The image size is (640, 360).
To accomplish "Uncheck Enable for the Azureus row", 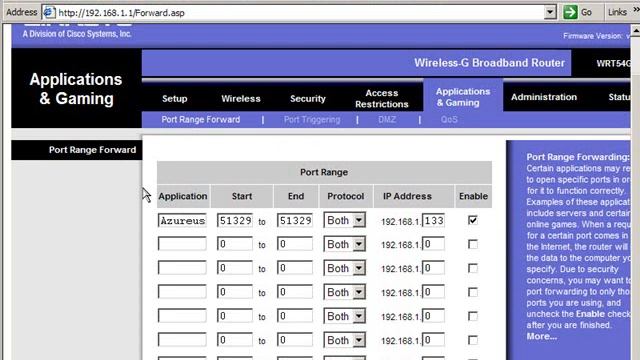I will point(473,220).
